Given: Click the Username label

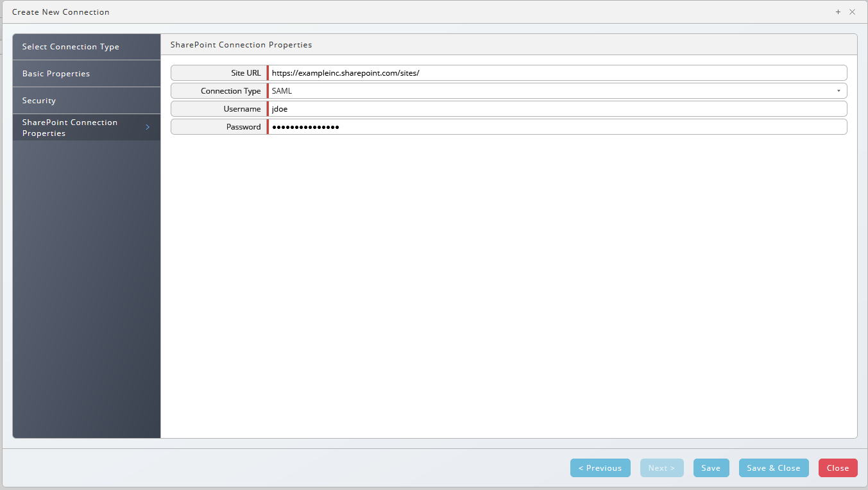Looking at the screenshot, I should [x=243, y=109].
